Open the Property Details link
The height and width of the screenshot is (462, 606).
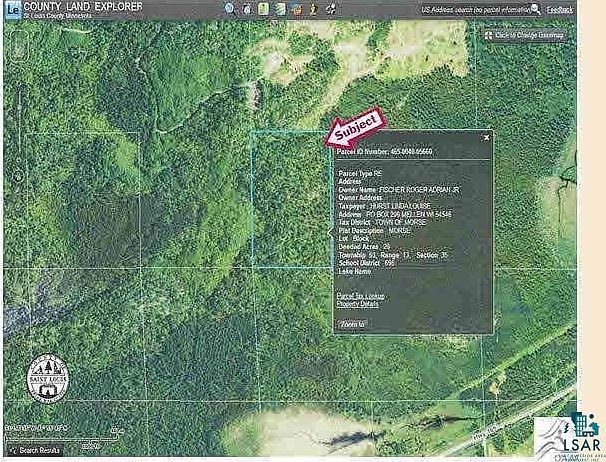click(x=358, y=303)
